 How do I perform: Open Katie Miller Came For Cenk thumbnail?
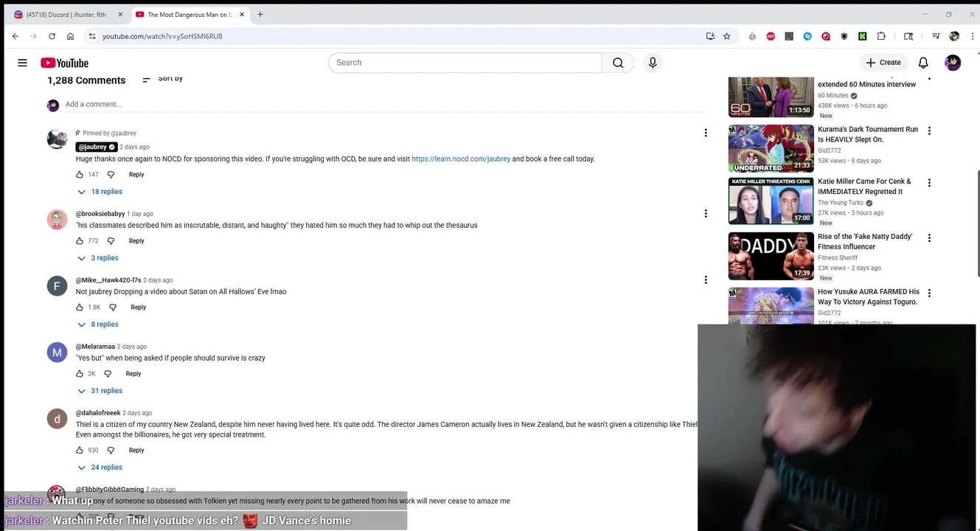771,201
